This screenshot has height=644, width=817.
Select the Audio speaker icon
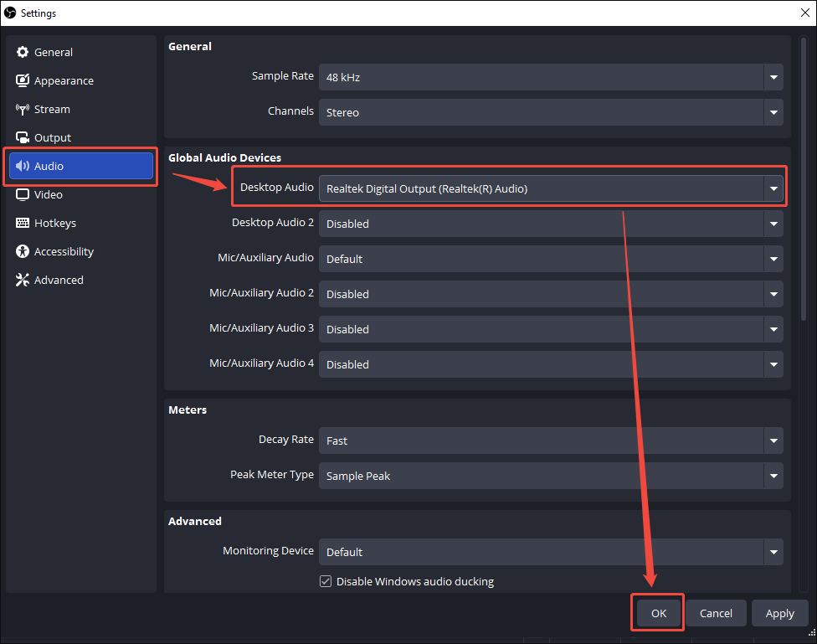click(x=22, y=166)
